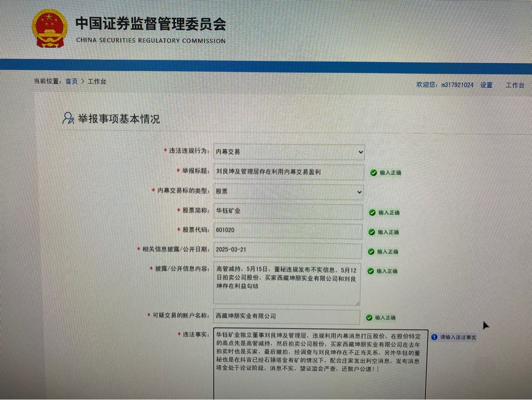Click the 股票代码 field containing 601020
This screenshot has width=532, height=400.
tap(288, 230)
